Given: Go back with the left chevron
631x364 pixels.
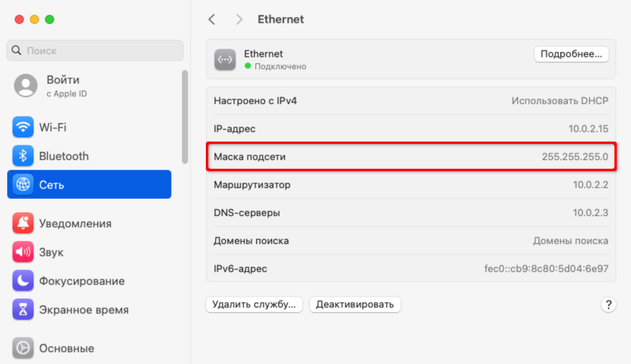Looking at the screenshot, I should coord(212,19).
